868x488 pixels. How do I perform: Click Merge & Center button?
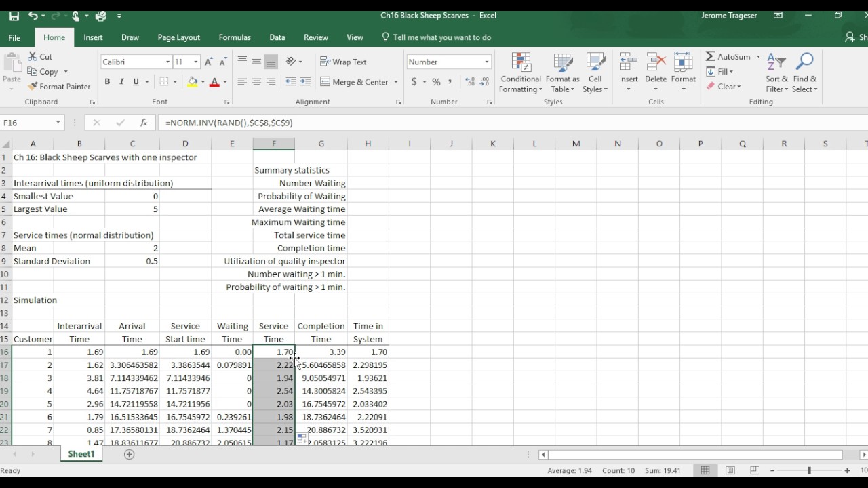pos(355,82)
